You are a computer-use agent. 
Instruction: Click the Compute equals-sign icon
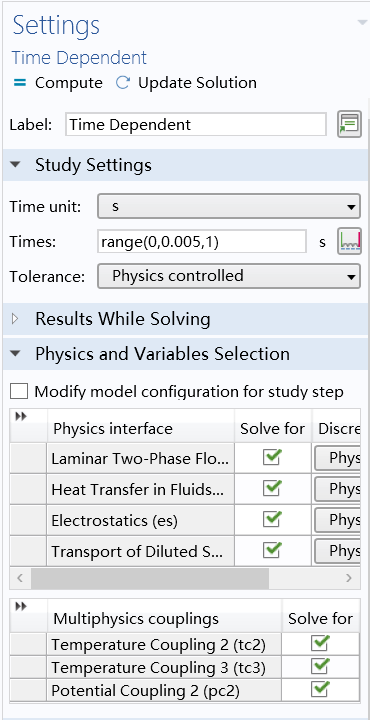tap(20, 83)
